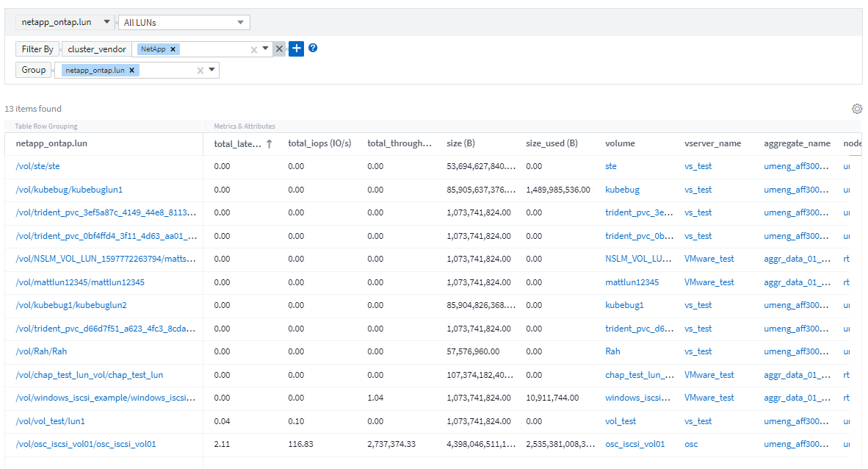Screen dimensions: 868x469
Task: Open the filter help question mark icon
Action: (313, 49)
